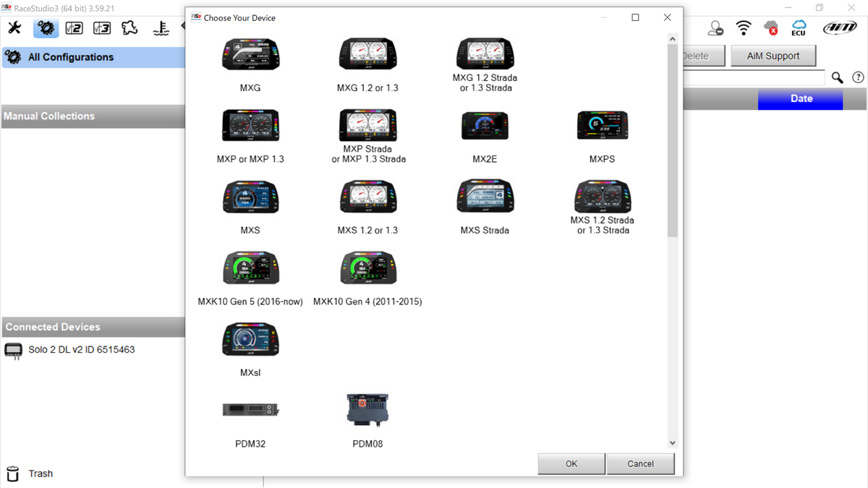Viewport: 868px width, 488px height.
Task: Click the Connected Devices header
Action: click(x=93, y=327)
